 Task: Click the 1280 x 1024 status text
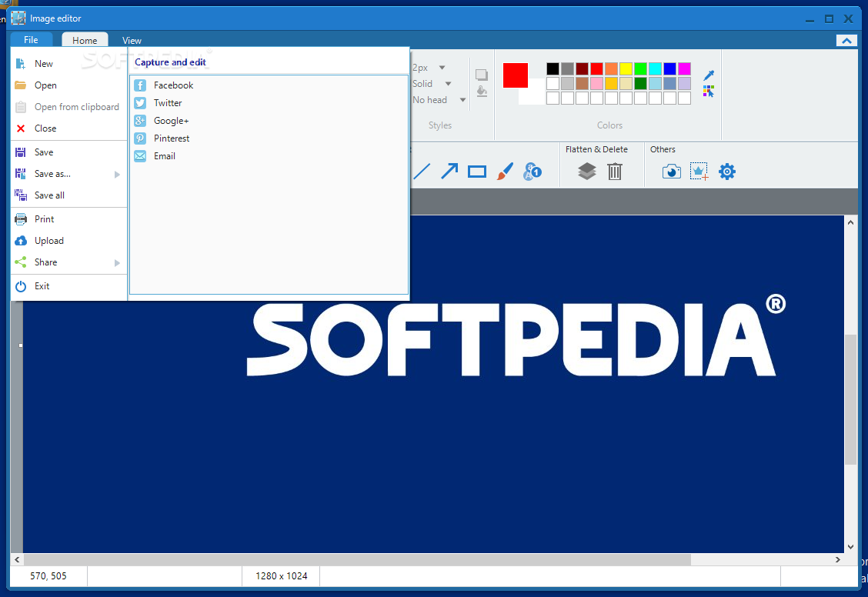click(281, 576)
